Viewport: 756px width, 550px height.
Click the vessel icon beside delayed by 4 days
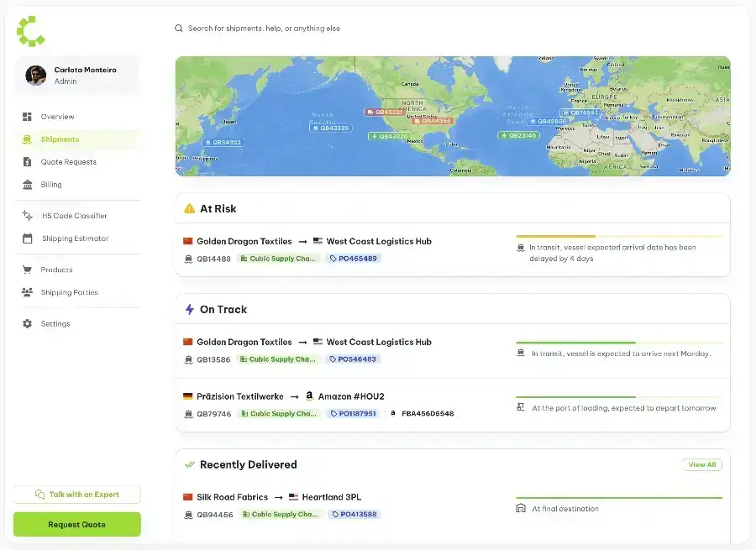[x=521, y=248]
